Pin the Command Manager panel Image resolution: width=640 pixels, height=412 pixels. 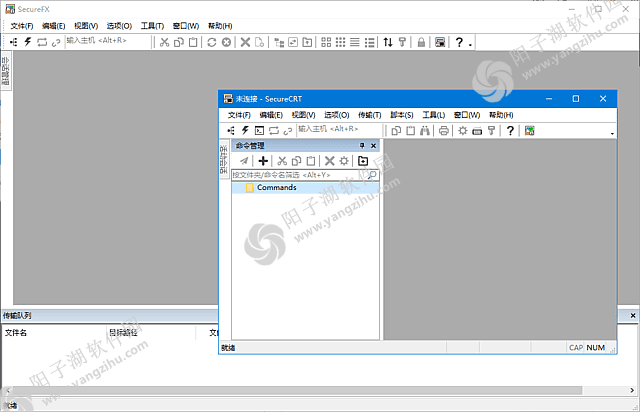(362, 146)
